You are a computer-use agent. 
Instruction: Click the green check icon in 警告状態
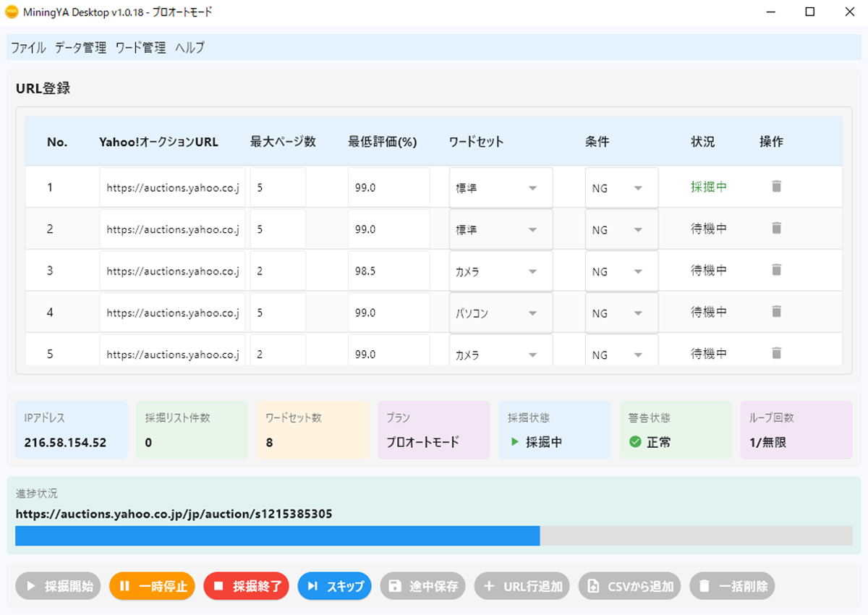tap(635, 442)
